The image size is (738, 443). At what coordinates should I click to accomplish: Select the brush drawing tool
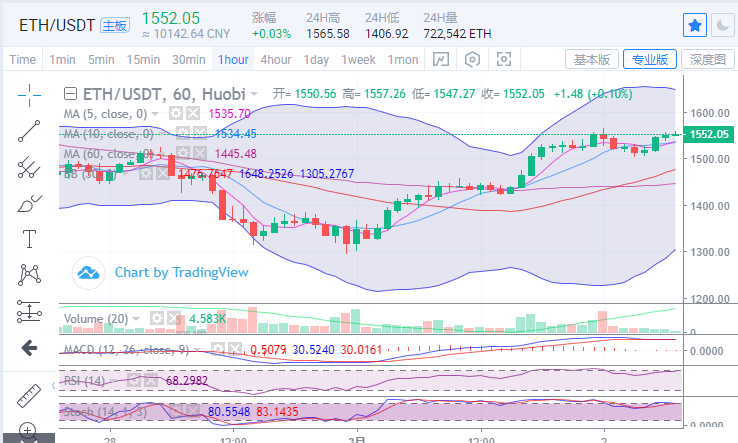[x=29, y=203]
